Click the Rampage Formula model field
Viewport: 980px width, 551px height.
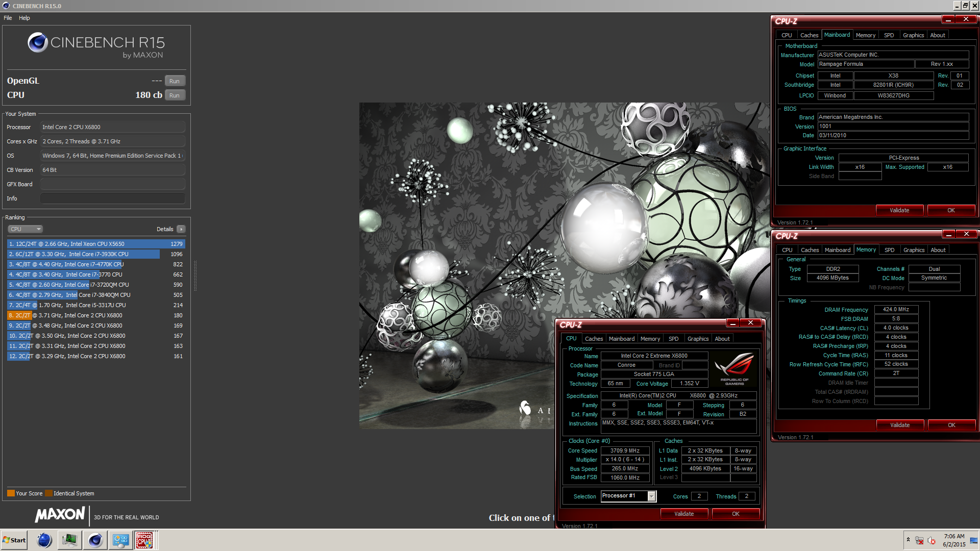[866, 64]
